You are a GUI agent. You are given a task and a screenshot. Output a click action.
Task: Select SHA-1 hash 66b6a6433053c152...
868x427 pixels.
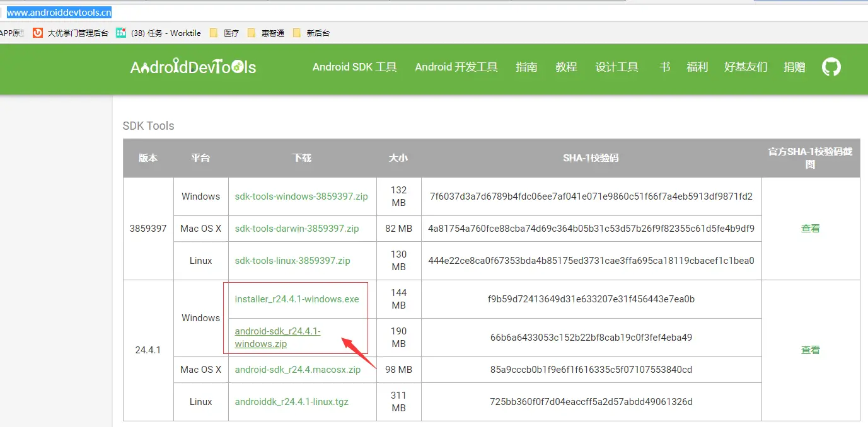pyautogui.click(x=591, y=338)
